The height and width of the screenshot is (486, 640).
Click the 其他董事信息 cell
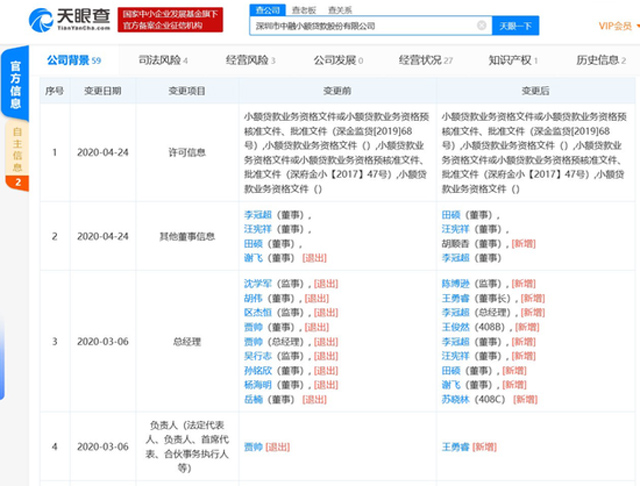[187, 237]
